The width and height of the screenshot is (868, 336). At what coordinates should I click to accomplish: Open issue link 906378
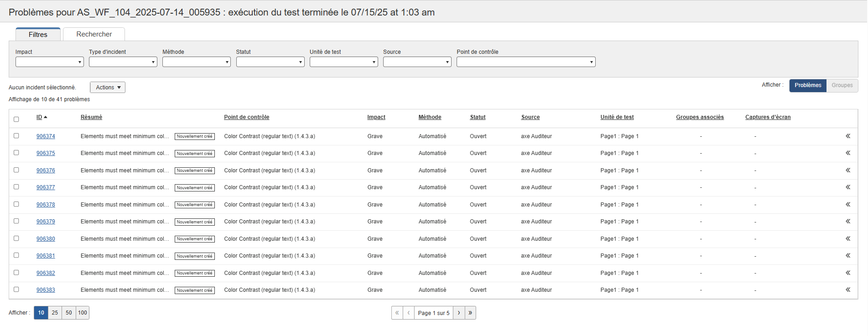(46, 205)
